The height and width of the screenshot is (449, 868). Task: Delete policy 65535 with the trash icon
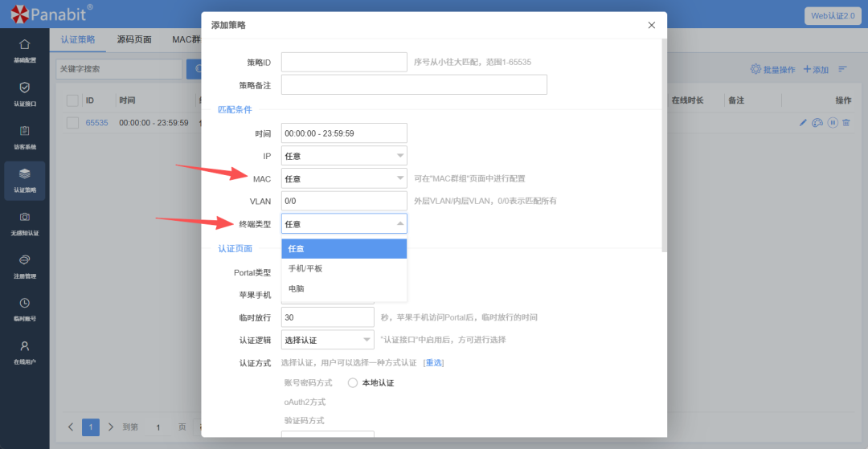(845, 123)
